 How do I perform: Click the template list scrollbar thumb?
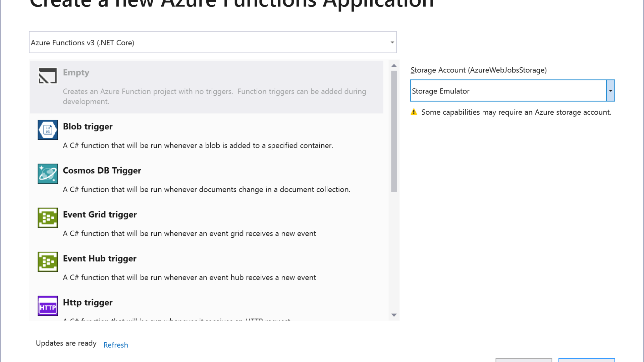click(394, 131)
